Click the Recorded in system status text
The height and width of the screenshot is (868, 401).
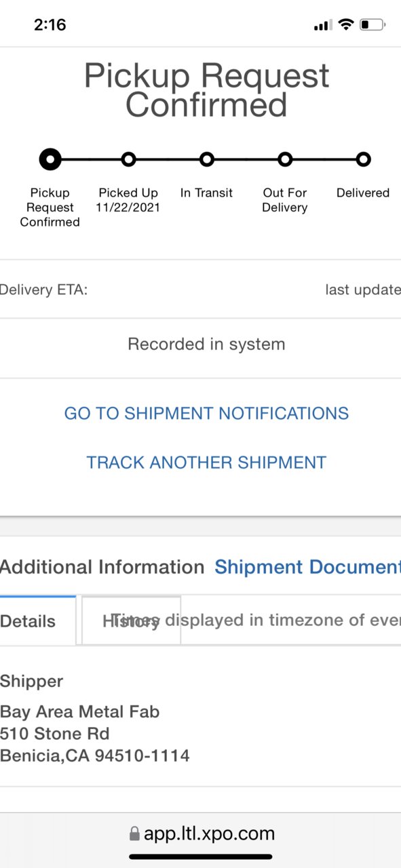point(206,344)
